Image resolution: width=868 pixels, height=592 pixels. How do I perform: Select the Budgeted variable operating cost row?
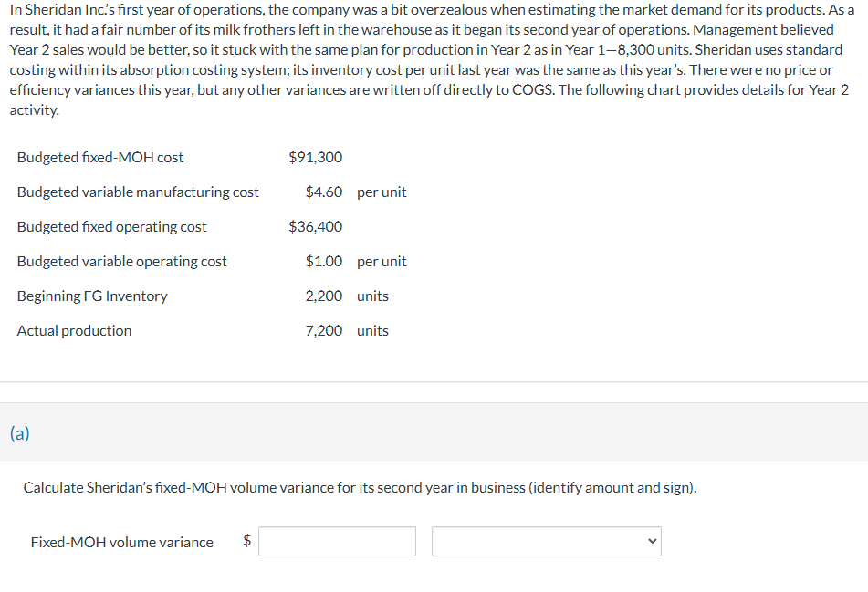click(x=121, y=261)
